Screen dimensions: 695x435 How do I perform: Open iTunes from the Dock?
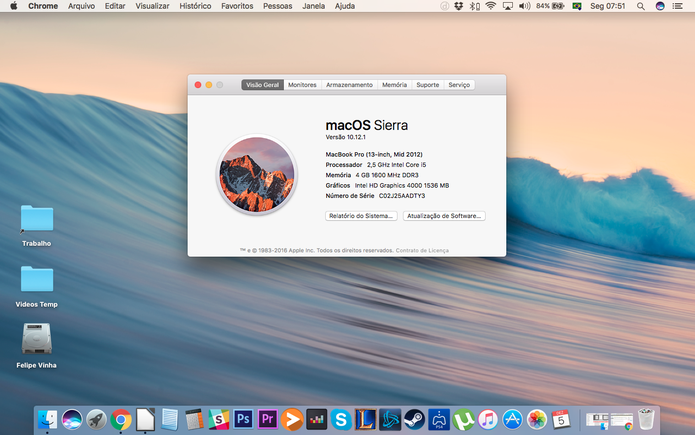tap(488, 419)
